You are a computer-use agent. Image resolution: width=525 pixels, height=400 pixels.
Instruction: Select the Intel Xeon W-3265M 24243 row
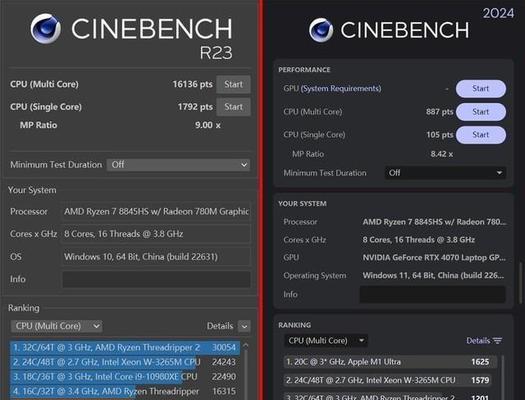(125, 362)
